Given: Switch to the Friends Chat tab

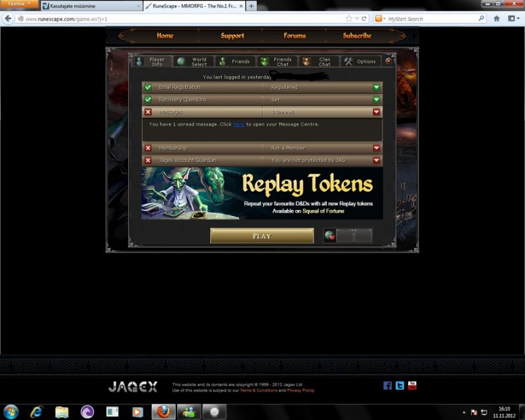Looking at the screenshot, I should pos(277,62).
